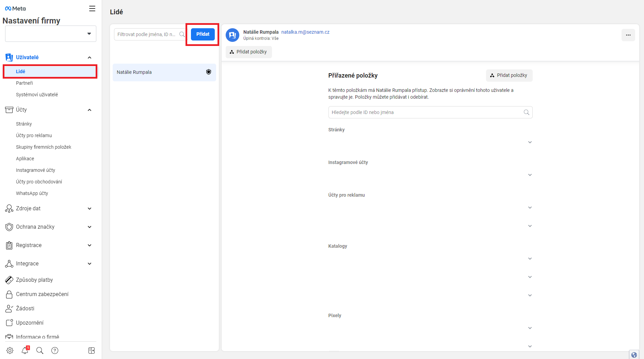The height and width of the screenshot is (359, 644).
Task: Select Aplikace in the sidebar
Action: [x=25, y=159]
